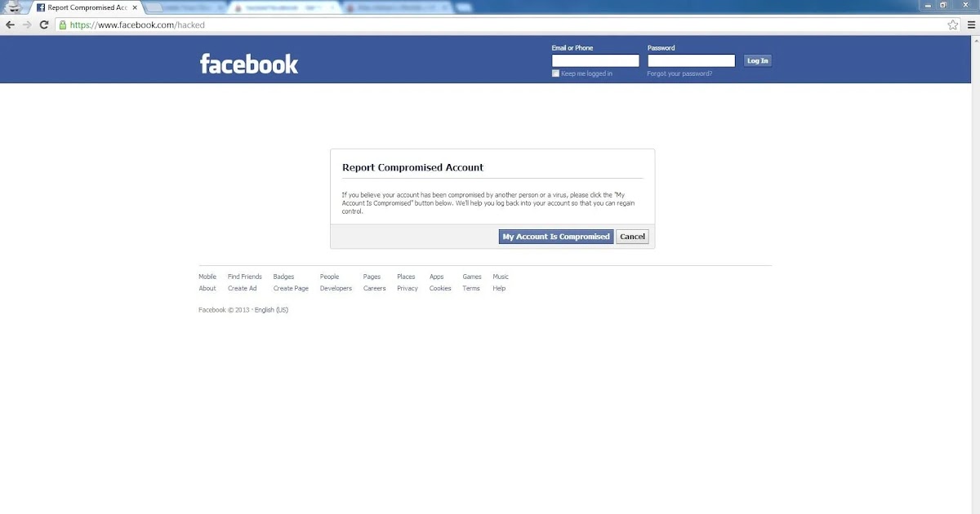Open the Terms footer link
Image resolution: width=980 pixels, height=514 pixels.
click(471, 288)
